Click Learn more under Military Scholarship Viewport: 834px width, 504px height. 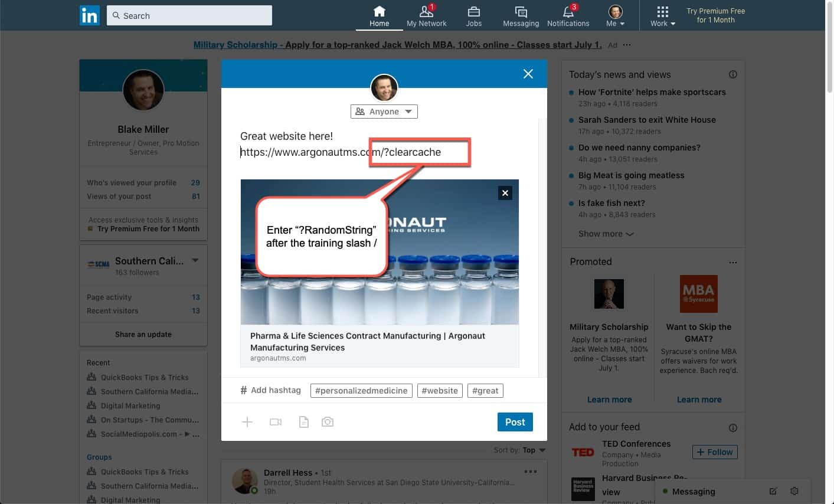point(609,400)
